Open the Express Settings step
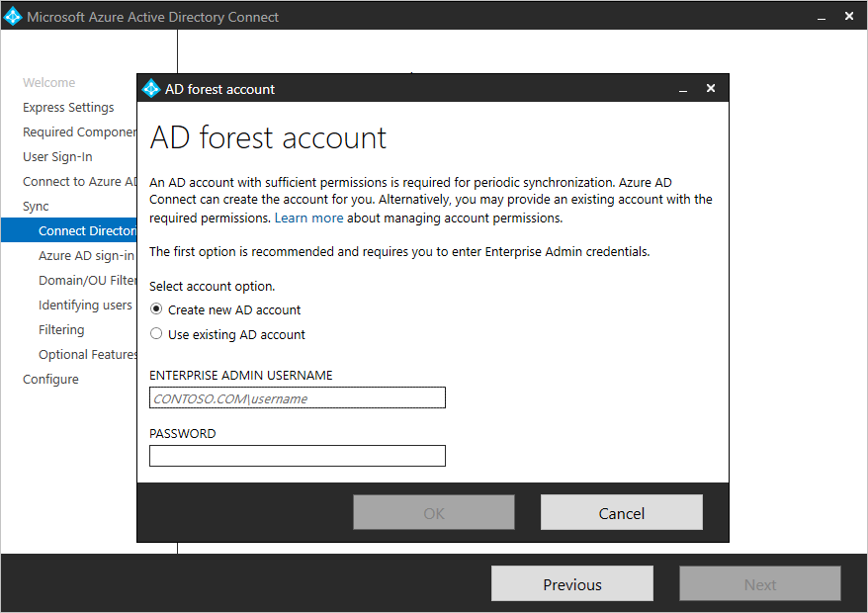This screenshot has height=613, width=868. [x=68, y=107]
